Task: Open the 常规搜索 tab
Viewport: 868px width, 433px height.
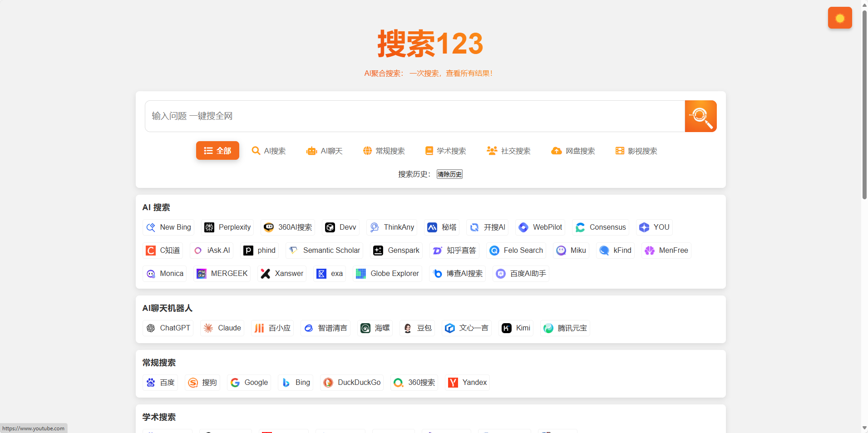Action: 384,151
